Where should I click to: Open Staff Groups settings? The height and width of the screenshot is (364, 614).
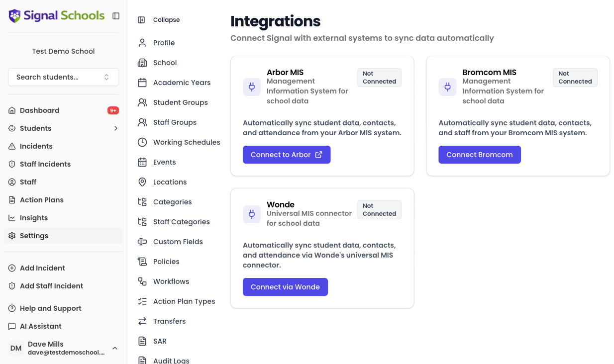[x=175, y=122]
